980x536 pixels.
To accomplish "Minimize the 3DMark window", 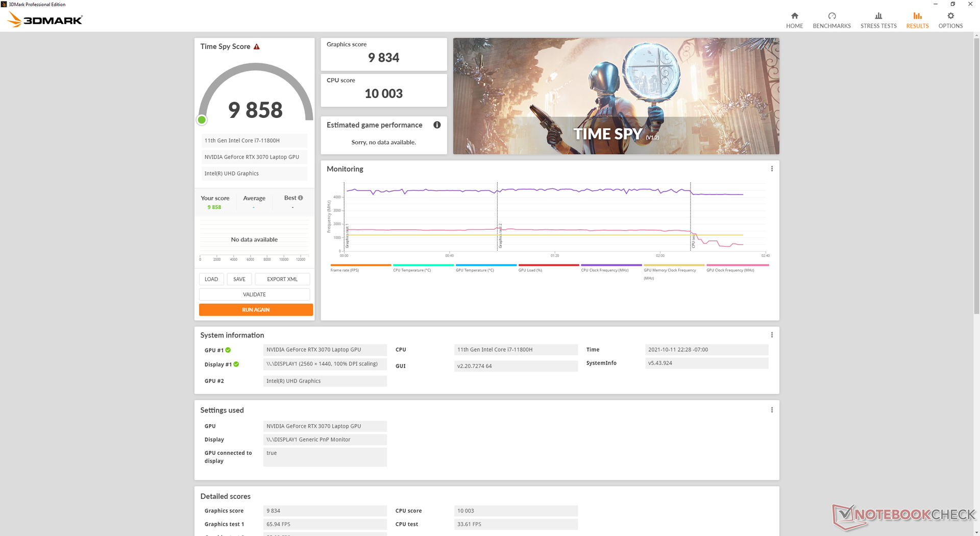I will (x=936, y=4).
